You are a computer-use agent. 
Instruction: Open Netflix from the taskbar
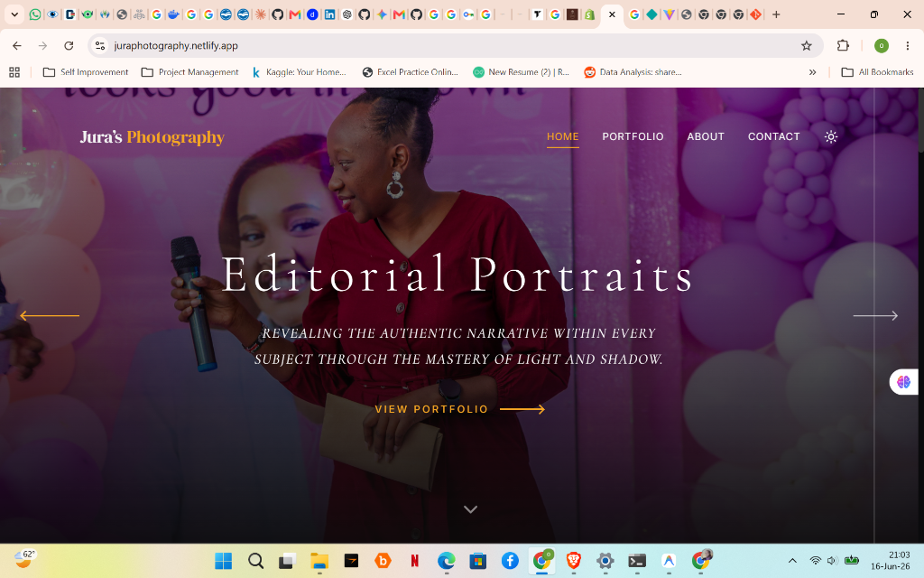(x=415, y=561)
